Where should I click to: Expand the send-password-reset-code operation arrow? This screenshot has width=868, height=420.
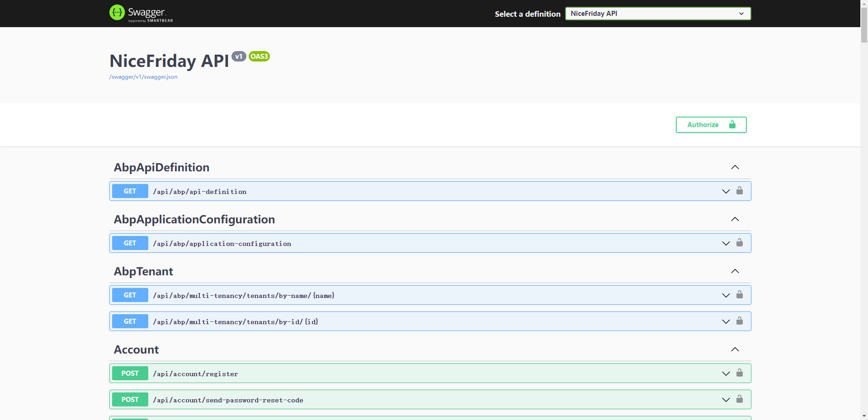click(726, 400)
